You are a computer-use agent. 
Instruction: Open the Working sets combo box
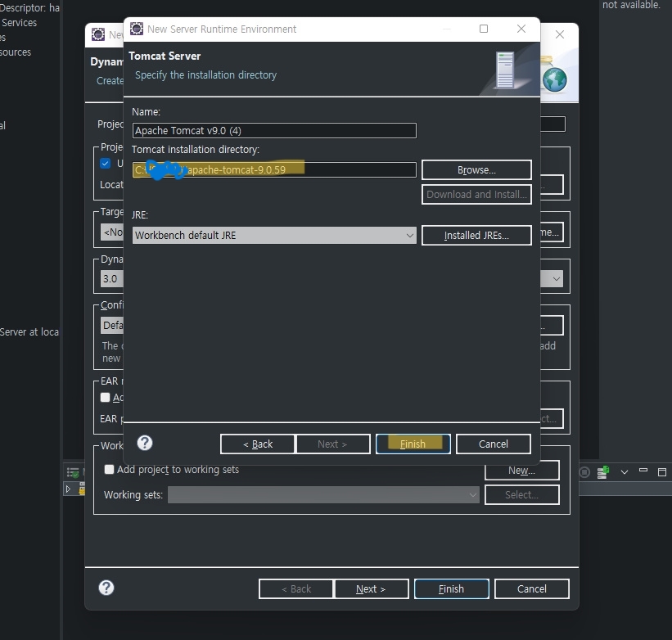(323, 495)
